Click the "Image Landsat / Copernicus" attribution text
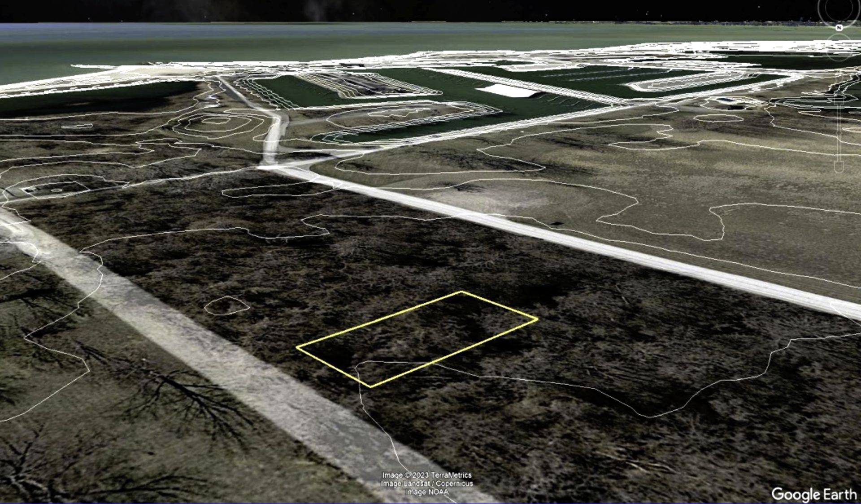 (426, 483)
